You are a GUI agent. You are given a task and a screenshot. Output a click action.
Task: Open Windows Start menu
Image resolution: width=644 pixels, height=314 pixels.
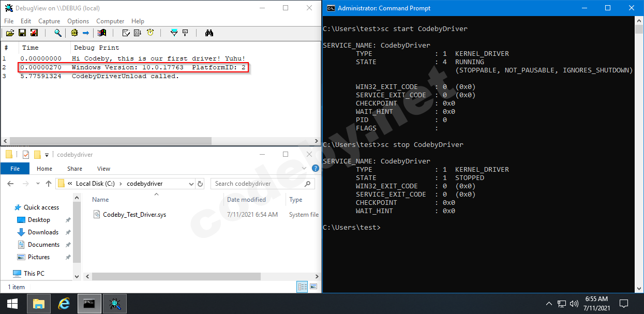[x=12, y=304]
